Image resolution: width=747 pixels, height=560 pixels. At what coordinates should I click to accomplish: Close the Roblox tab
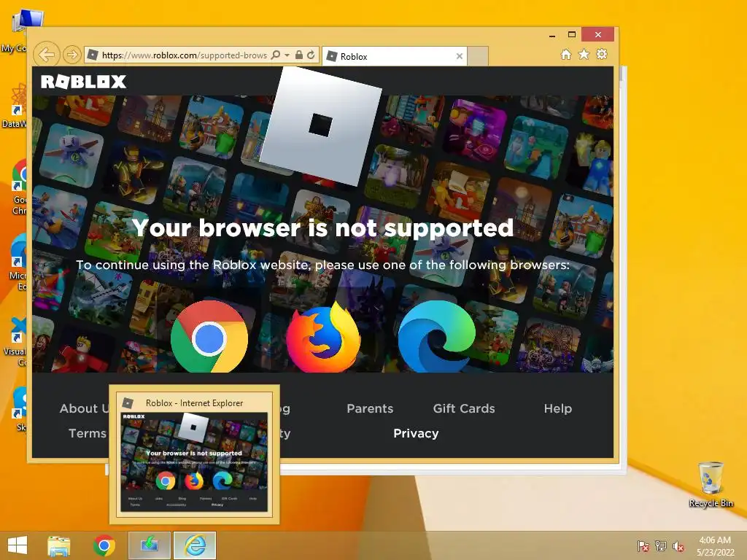[460, 56]
